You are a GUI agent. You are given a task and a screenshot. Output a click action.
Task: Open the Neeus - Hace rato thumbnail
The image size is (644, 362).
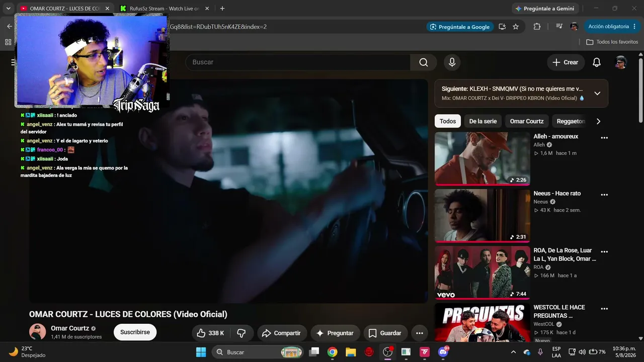click(482, 216)
